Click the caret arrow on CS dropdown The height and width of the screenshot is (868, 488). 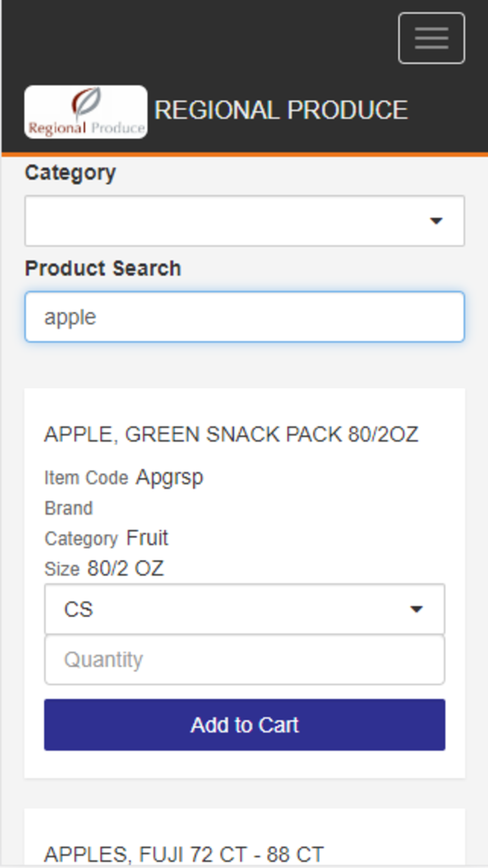416,609
